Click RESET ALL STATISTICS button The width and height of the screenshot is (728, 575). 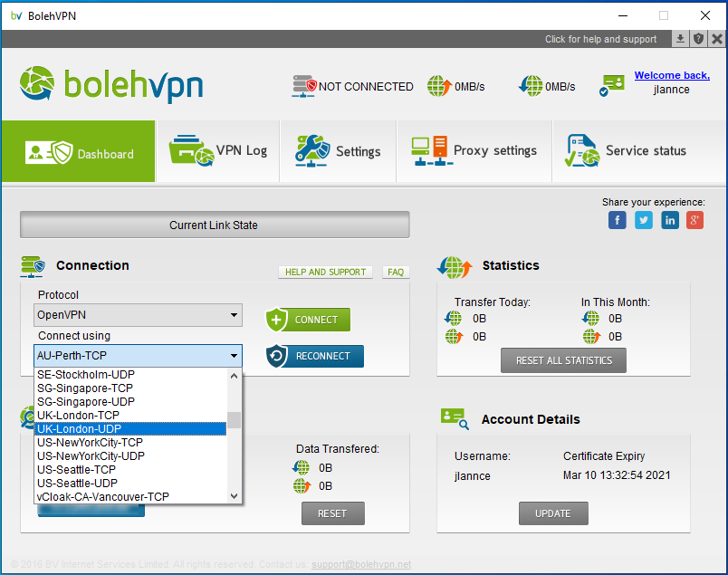click(x=563, y=360)
